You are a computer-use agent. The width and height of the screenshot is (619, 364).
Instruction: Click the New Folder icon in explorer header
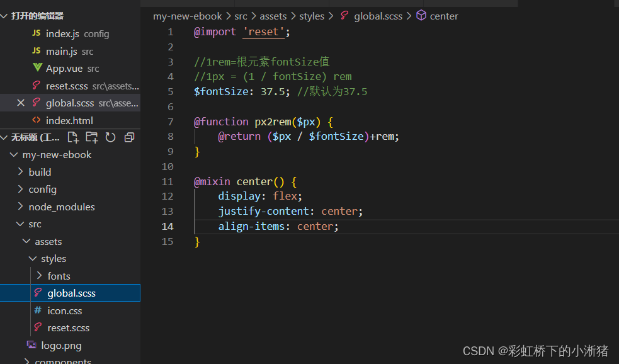pyautogui.click(x=92, y=137)
